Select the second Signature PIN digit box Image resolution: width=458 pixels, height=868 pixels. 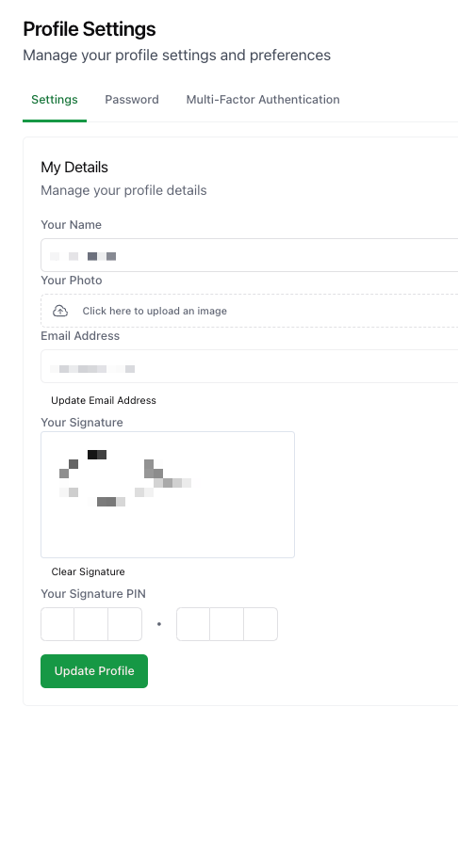(91, 624)
